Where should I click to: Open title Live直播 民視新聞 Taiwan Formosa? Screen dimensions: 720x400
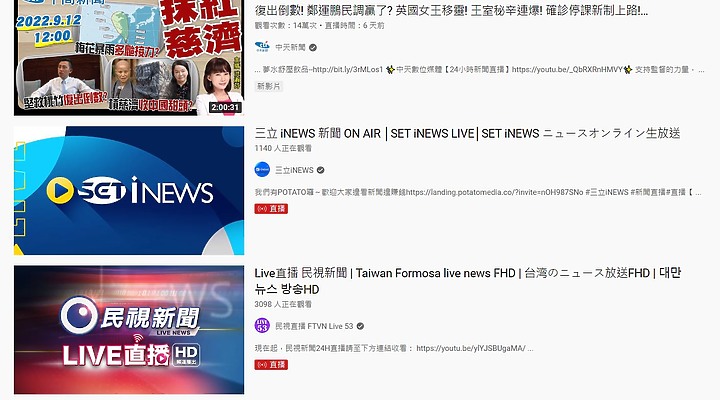(x=468, y=281)
